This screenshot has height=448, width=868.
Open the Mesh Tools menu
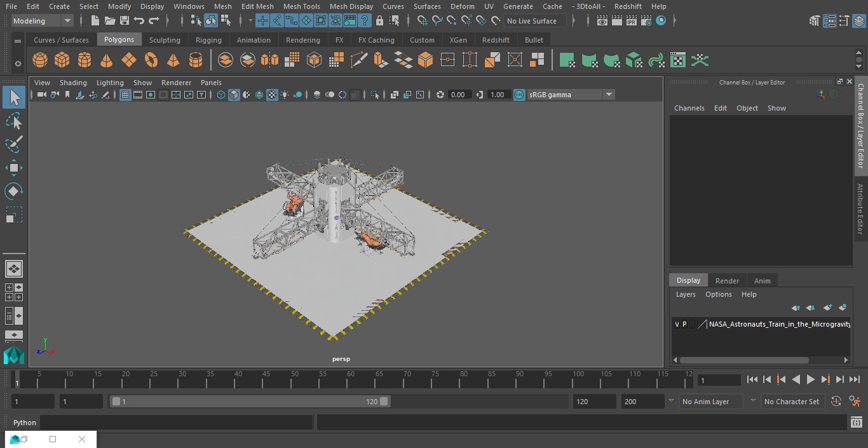pos(301,6)
